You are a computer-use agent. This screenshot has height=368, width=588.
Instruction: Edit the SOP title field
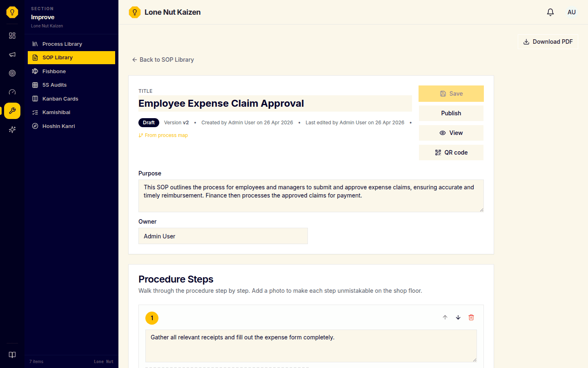[275, 103]
